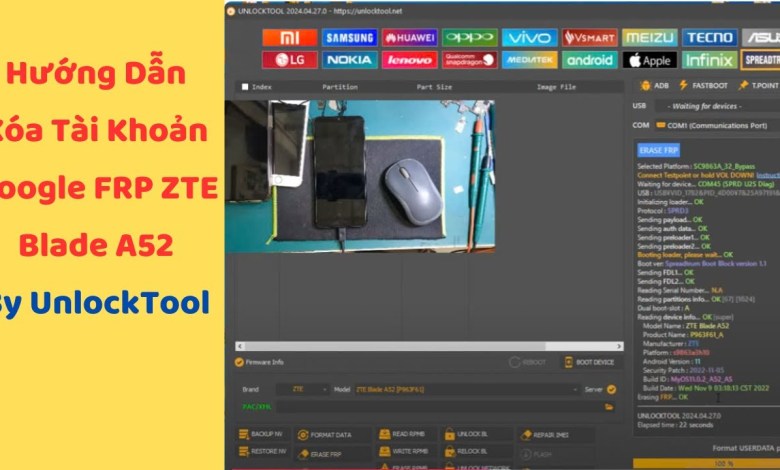Image resolution: width=780 pixels, height=470 pixels.
Task: Select the LG brand tab
Action: (x=290, y=60)
